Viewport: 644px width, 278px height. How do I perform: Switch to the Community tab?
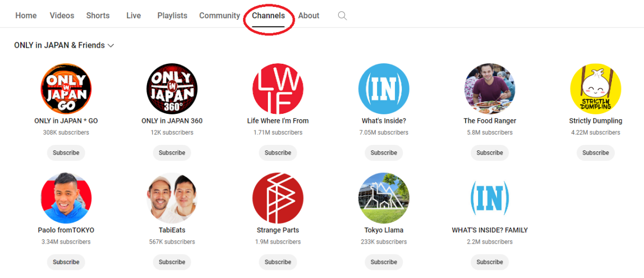[219, 16]
